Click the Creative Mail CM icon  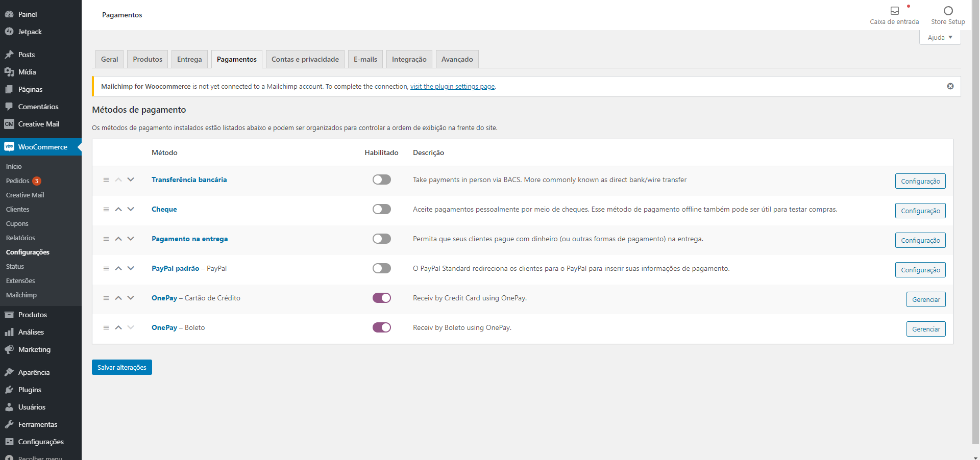pos(9,124)
